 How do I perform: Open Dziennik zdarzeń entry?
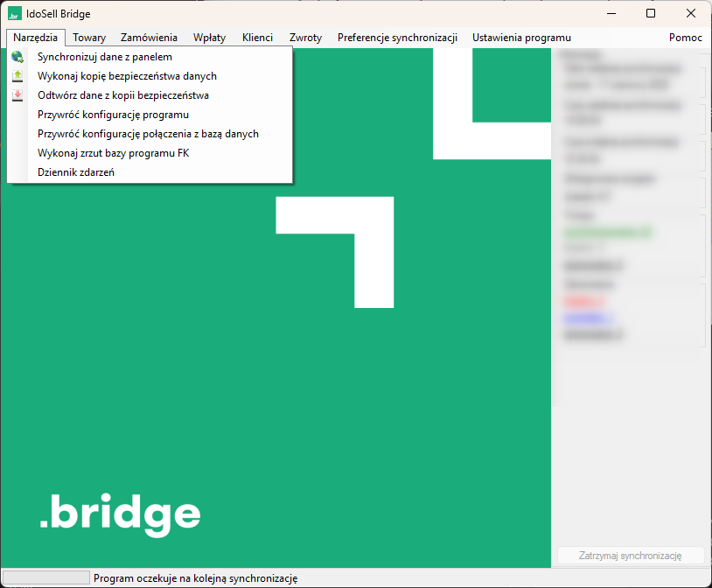pos(150,172)
